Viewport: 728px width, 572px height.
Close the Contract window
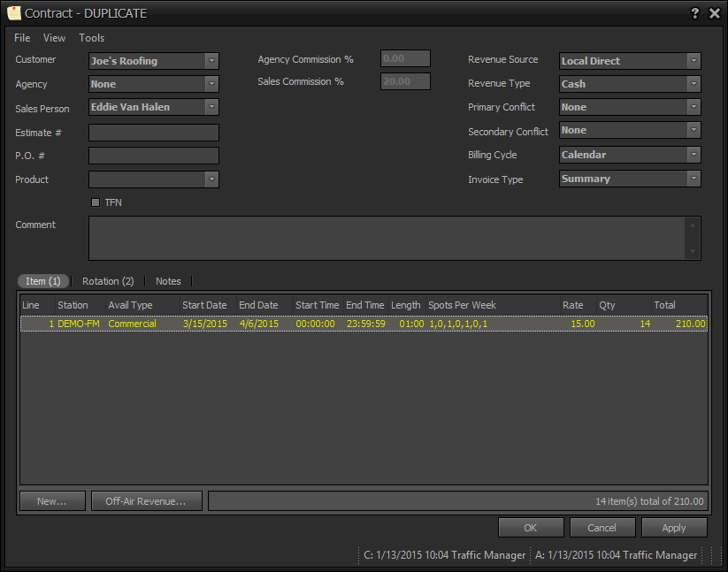[715, 13]
